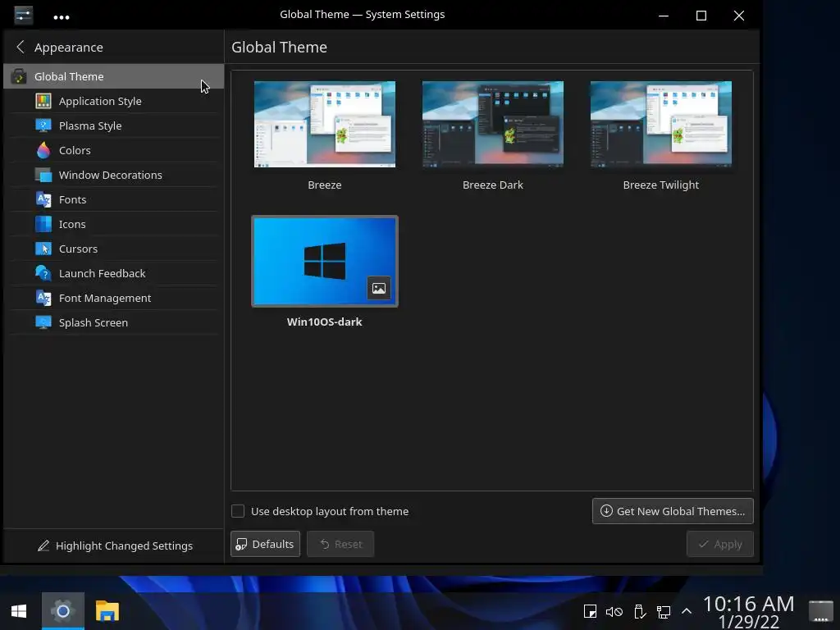
Task: Click the Font Management icon
Action: tap(43, 298)
